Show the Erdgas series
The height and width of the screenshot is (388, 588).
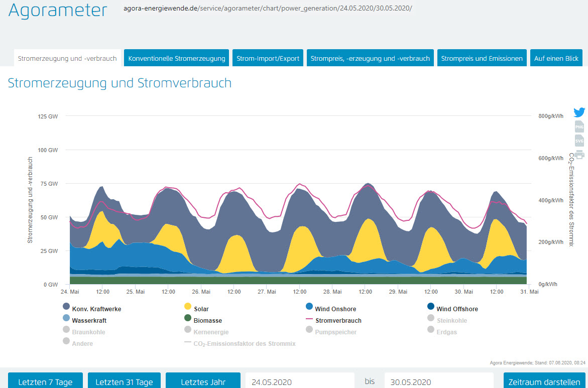click(x=446, y=332)
